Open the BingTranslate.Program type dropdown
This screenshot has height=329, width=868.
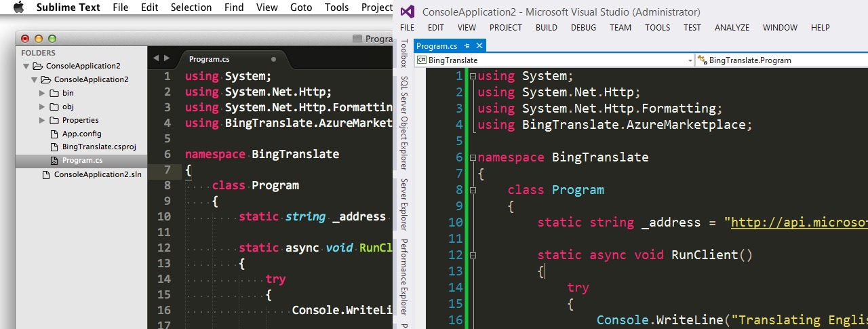(x=780, y=60)
